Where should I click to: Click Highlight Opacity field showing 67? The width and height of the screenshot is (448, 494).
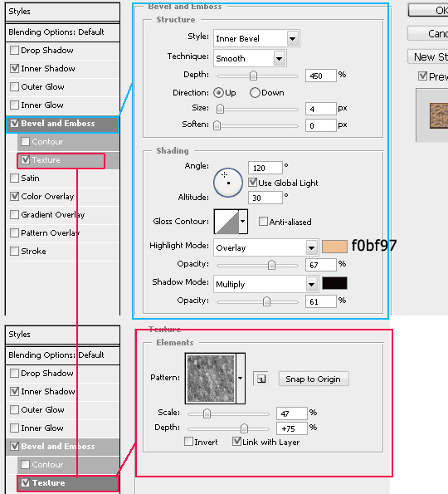pos(321,265)
